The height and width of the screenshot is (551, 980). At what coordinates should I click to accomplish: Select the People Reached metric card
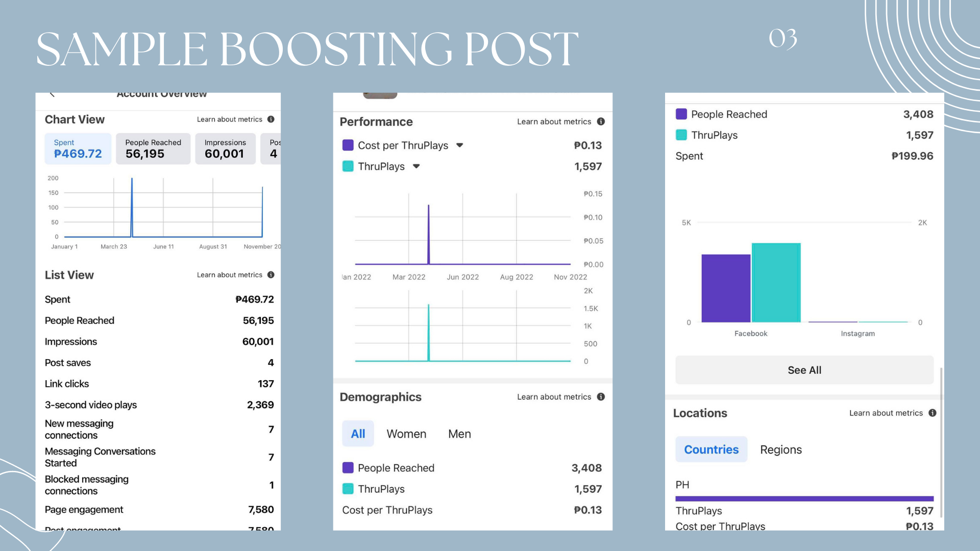click(x=153, y=149)
